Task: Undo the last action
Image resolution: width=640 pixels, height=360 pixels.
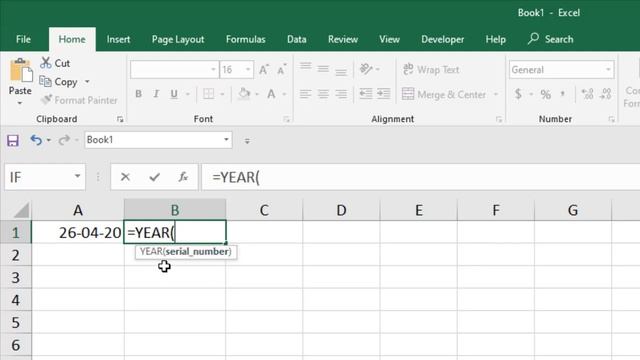Action: [x=36, y=140]
